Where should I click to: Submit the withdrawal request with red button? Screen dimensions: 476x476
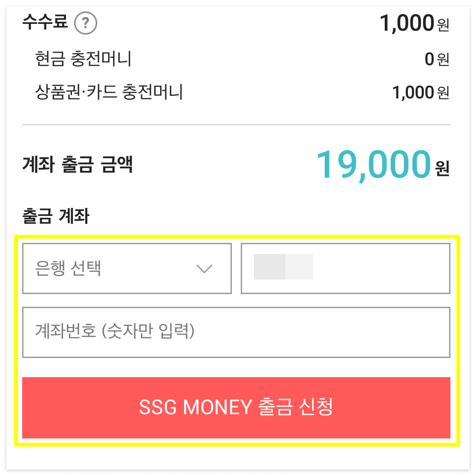tap(237, 408)
